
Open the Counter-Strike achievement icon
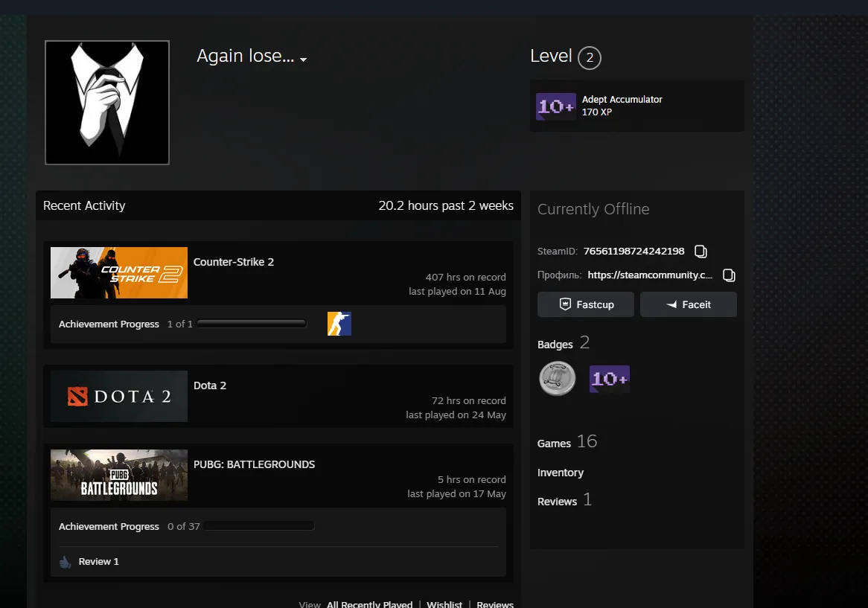click(339, 324)
